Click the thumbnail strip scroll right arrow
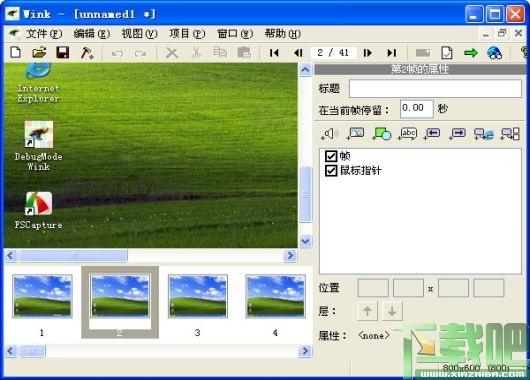Screen dimensions: 530x380 305,351
